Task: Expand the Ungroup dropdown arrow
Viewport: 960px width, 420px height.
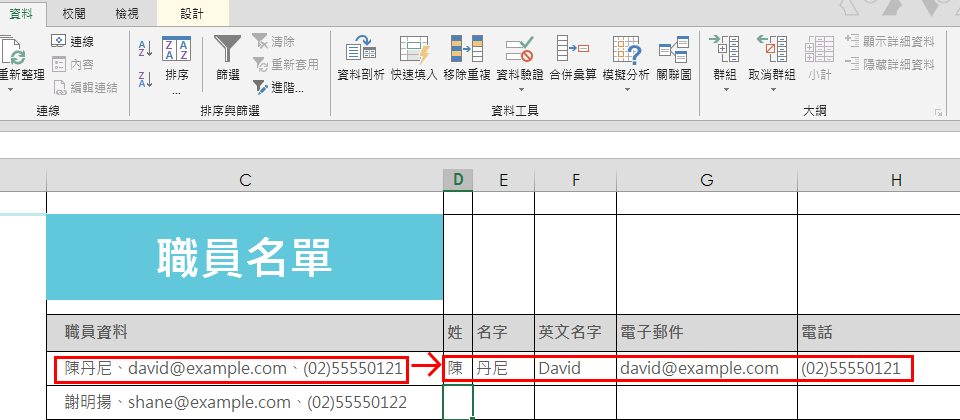Action: [x=773, y=89]
